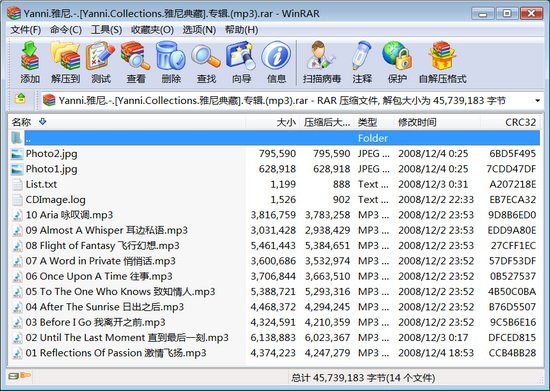This screenshot has width=550, height=391.
Task: Select 02 Until The Last Moment 直到最后一刻.mp3
Action: pyautogui.click(x=274, y=338)
